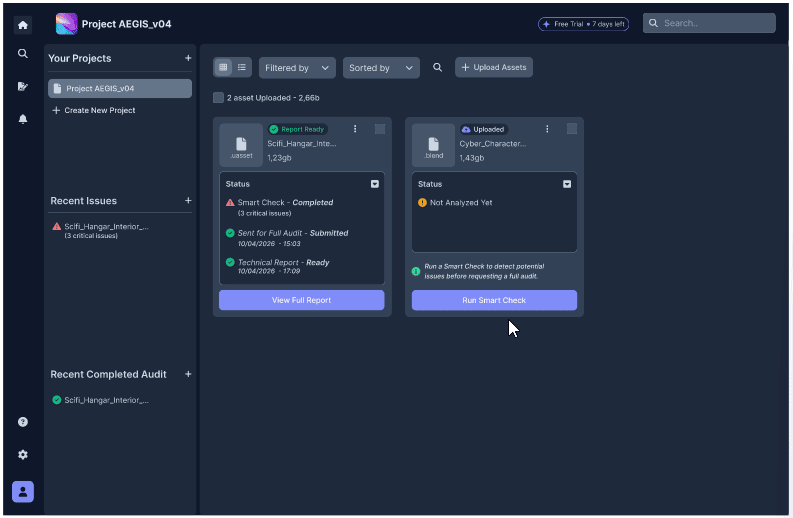Switch to list view
793x518 pixels.
click(242, 67)
